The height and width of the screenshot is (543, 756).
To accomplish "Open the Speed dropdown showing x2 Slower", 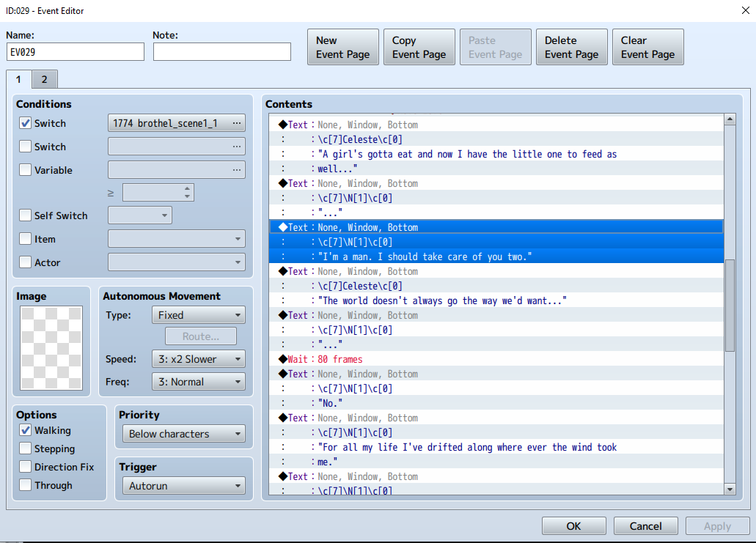I will [x=199, y=359].
